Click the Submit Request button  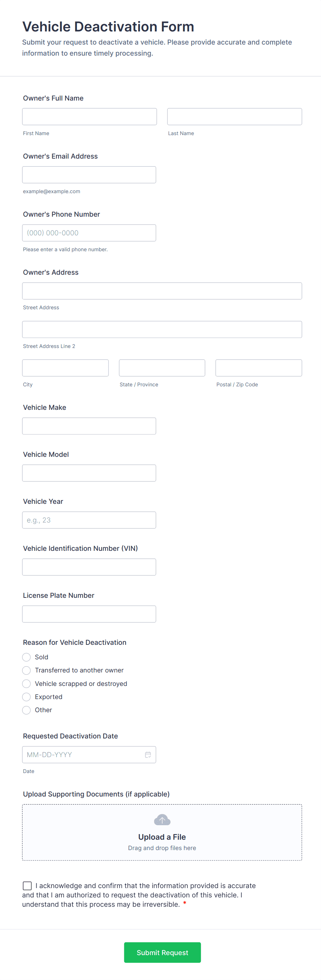[x=162, y=952]
